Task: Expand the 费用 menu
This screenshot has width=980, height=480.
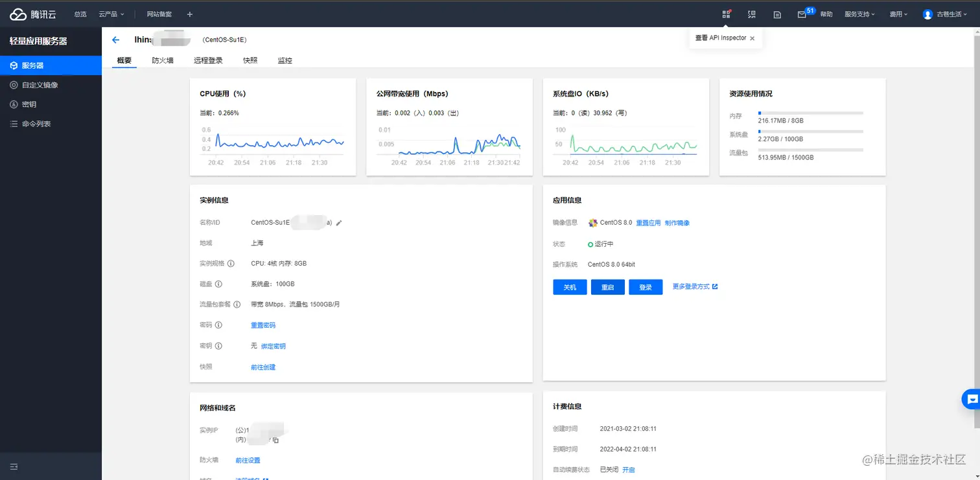Action: (x=898, y=14)
